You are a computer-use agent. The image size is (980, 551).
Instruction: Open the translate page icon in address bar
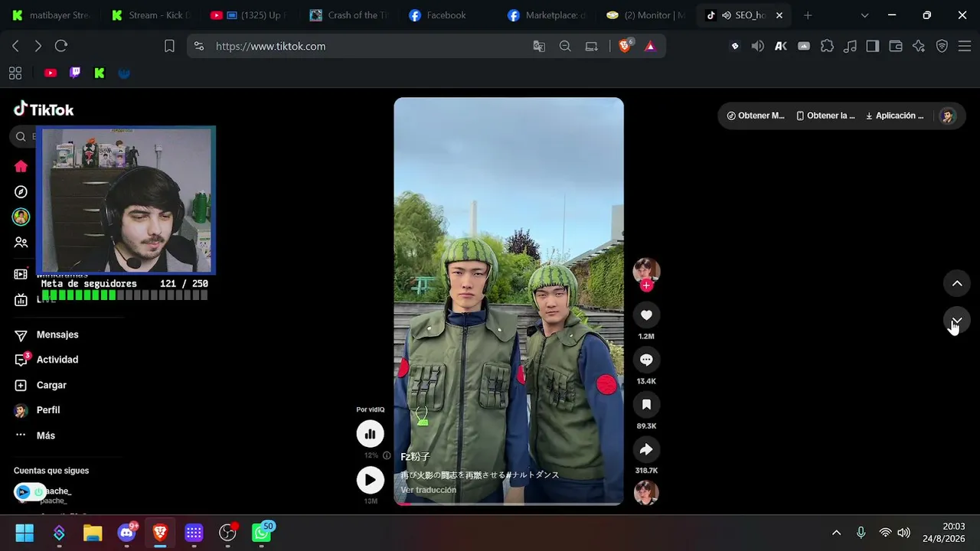pos(539,46)
